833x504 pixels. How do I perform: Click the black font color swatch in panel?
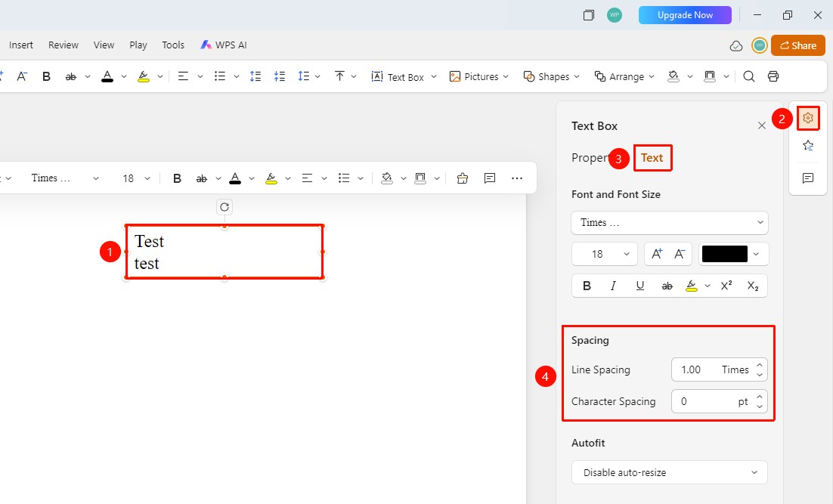pos(725,254)
